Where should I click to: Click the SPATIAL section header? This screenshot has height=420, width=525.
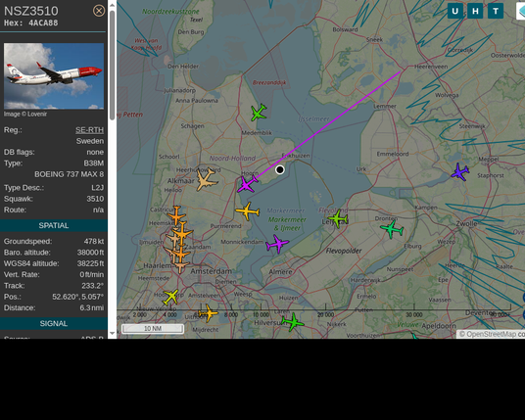coord(54,225)
